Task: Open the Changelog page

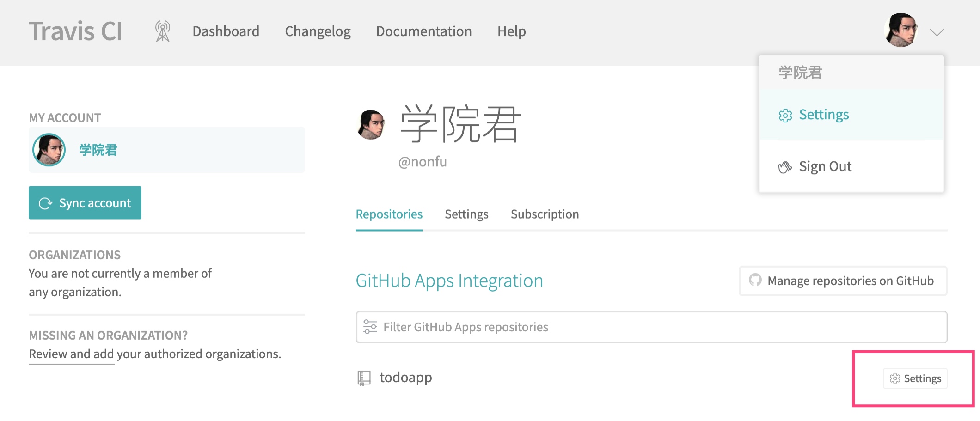Action: pos(318,31)
